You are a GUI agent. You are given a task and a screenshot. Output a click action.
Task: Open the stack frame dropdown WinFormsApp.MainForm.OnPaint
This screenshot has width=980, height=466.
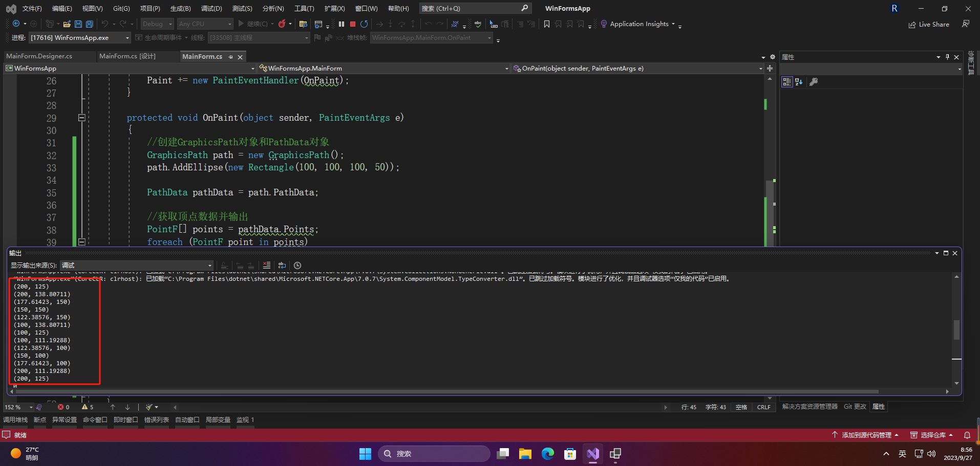point(432,37)
